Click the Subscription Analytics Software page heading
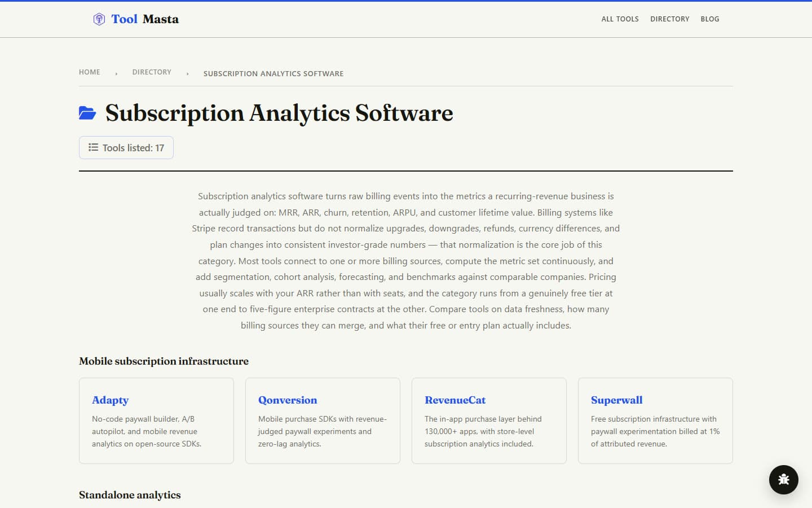The image size is (812, 508). click(x=279, y=113)
